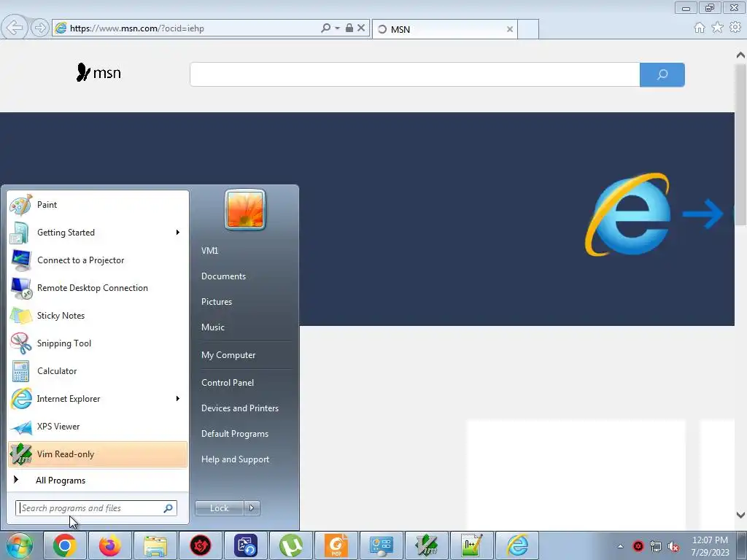Open shutdown options arrow beside Lock

point(252,508)
